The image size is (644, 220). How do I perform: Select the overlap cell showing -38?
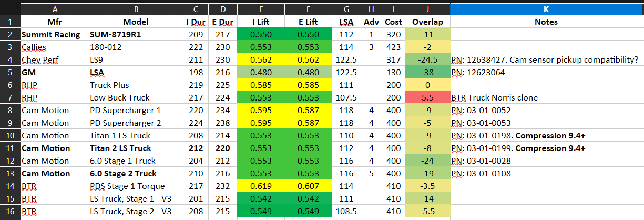tap(427, 73)
